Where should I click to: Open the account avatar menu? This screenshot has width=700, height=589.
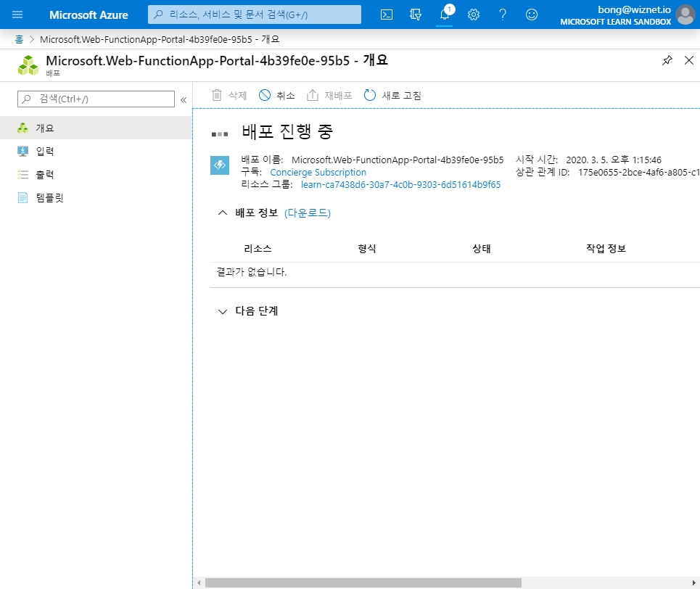pos(685,15)
